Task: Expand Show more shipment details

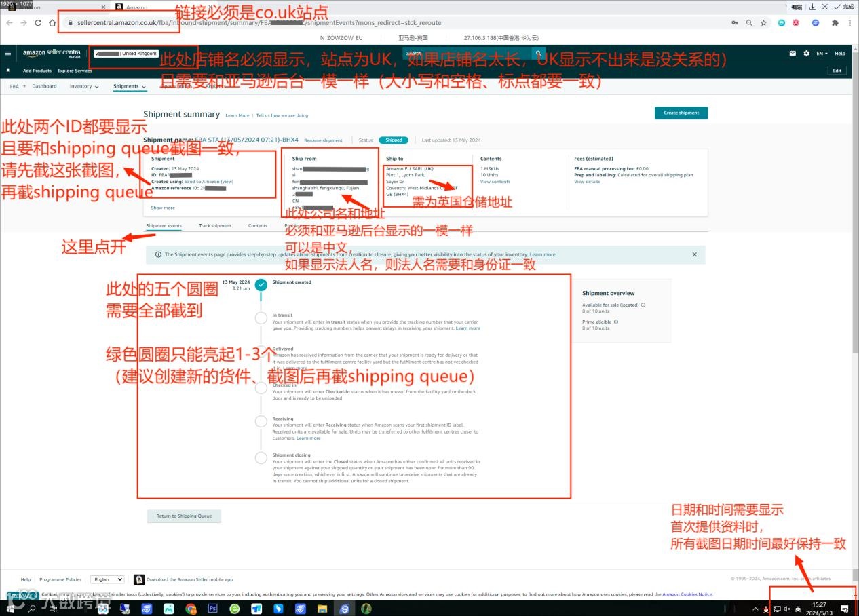Action: [163, 208]
